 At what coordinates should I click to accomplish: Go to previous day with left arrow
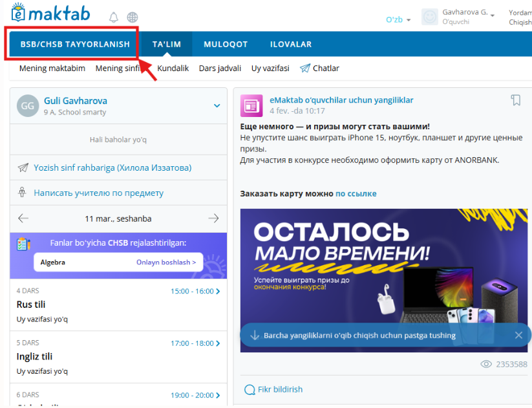[x=23, y=219]
